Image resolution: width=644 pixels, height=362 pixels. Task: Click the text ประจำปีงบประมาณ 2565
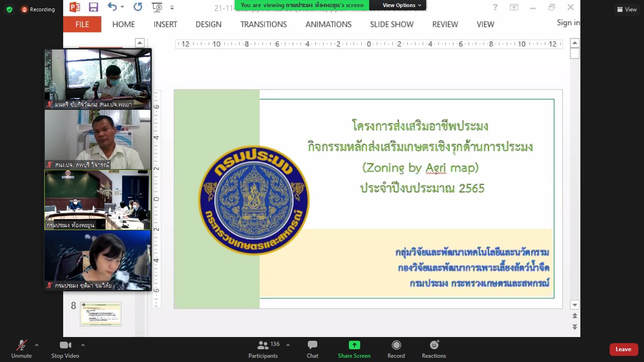[422, 188]
